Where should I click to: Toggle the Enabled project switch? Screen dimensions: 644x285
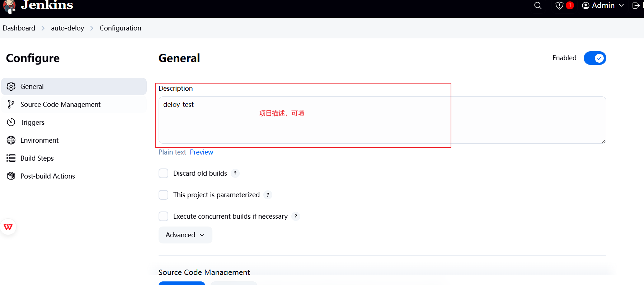point(595,58)
